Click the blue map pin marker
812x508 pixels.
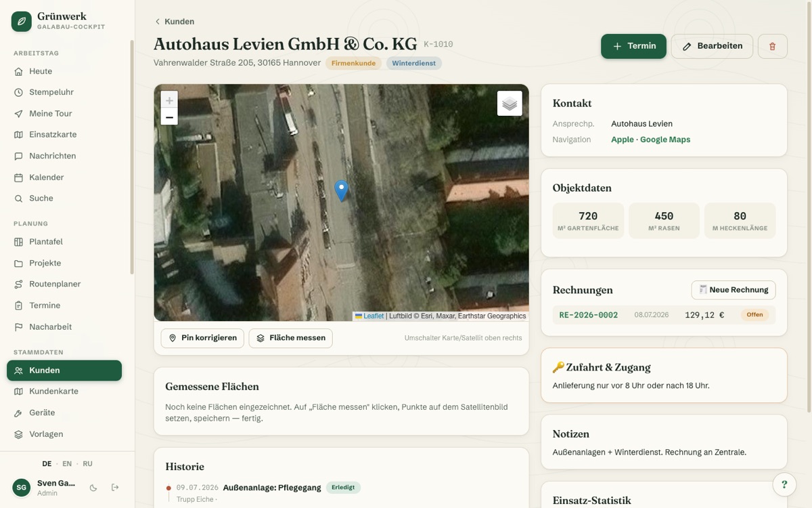[342, 190]
